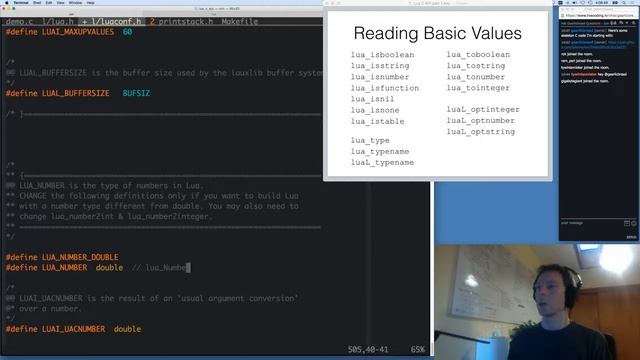This screenshot has width=640, height=360.
Task: Click 'lua_isnone' on the slide
Action: pyautogui.click(x=375, y=110)
